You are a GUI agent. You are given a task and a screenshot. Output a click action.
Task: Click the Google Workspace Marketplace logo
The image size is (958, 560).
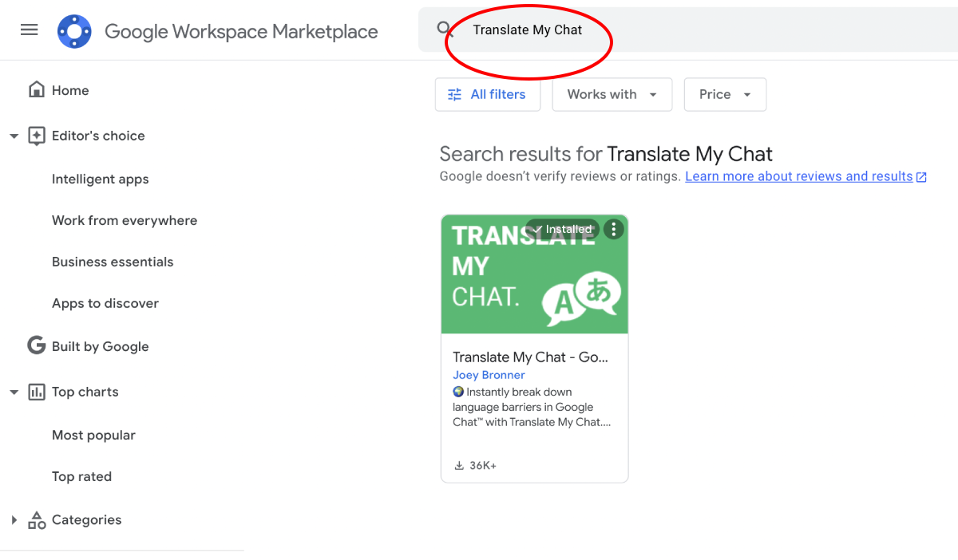(74, 31)
